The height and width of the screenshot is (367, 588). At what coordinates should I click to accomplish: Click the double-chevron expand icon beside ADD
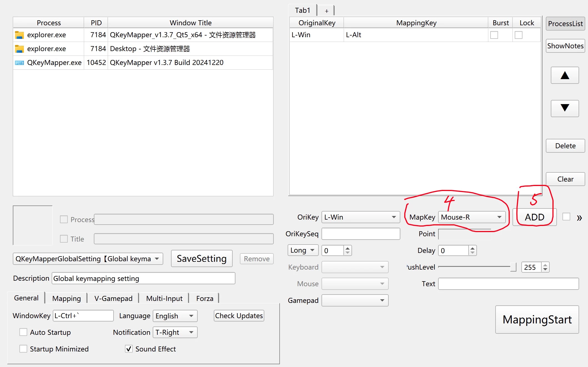pyautogui.click(x=579, y=218)
